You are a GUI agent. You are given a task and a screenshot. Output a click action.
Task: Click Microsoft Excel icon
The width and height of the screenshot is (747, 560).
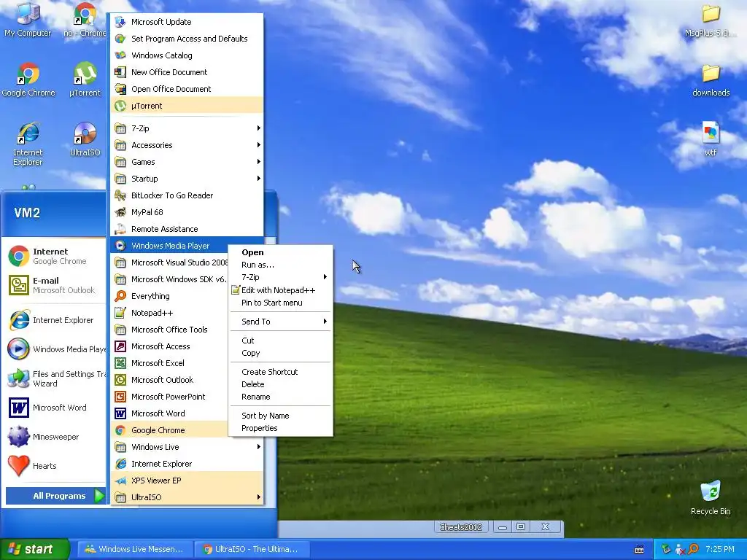click(120, 363)
